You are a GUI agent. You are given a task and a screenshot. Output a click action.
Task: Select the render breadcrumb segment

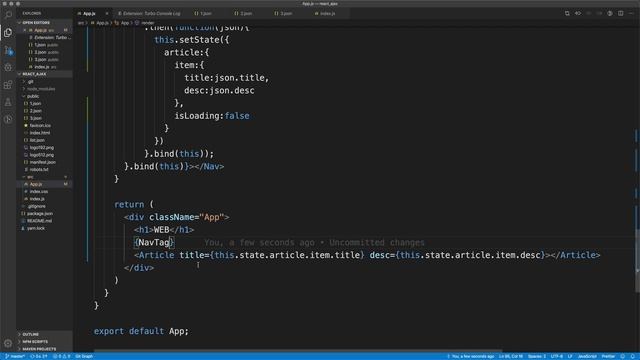click(144, 23)
